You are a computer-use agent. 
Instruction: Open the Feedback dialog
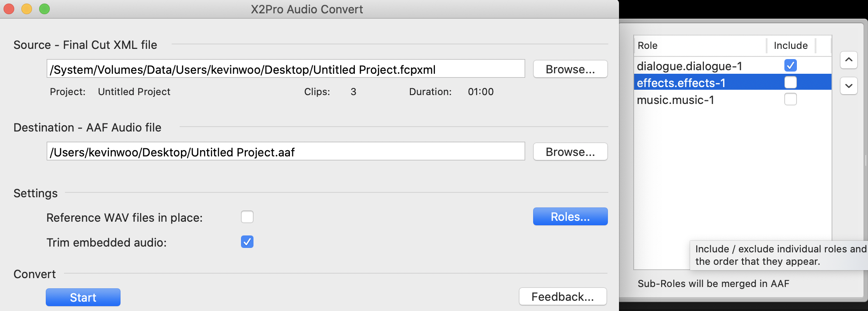click(563, 297)
